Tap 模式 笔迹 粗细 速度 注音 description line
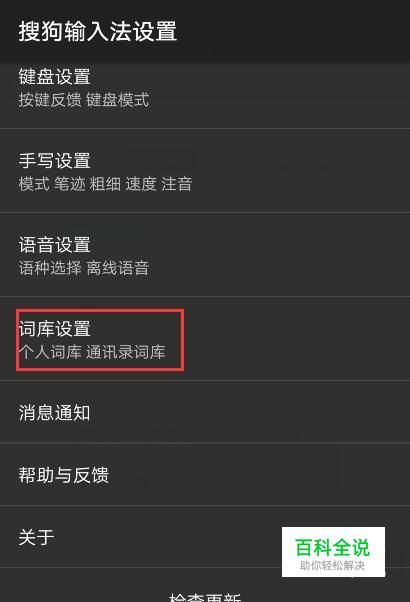Image resolution: width=410 pixels, height=602 pixels. tap(105, 184)
